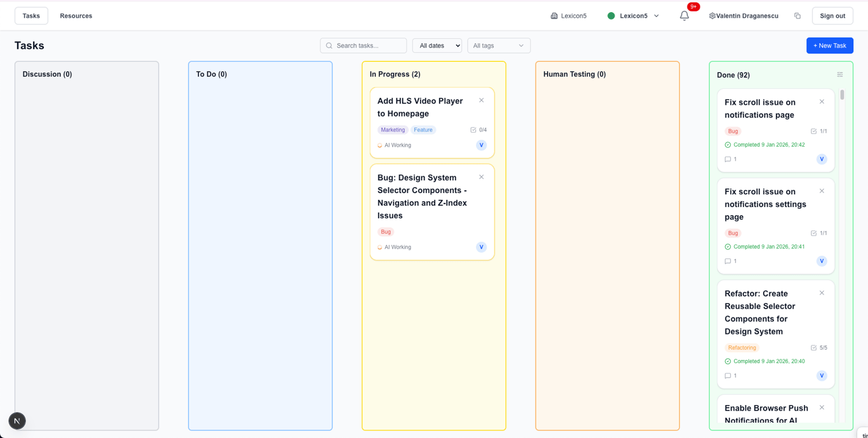The height and width of the screenshot is (438, 868).
Task: Open the All tags dropdown
Action: [498, 45]
